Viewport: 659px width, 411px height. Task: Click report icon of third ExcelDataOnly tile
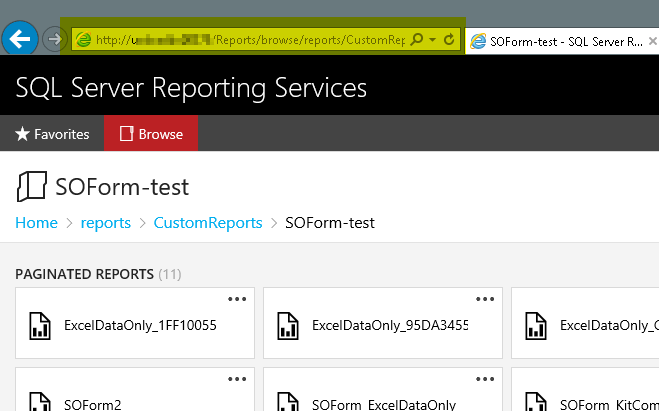(x=536, y=326)
